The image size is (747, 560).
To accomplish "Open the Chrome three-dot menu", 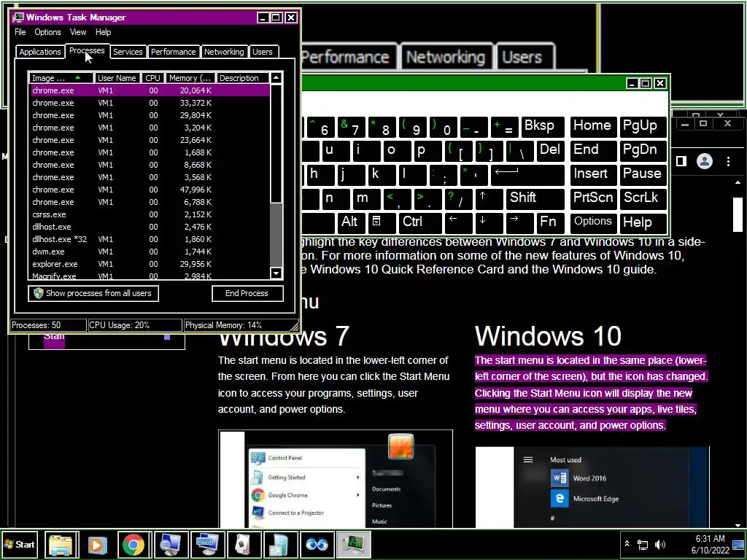I will tap(729, 161).
